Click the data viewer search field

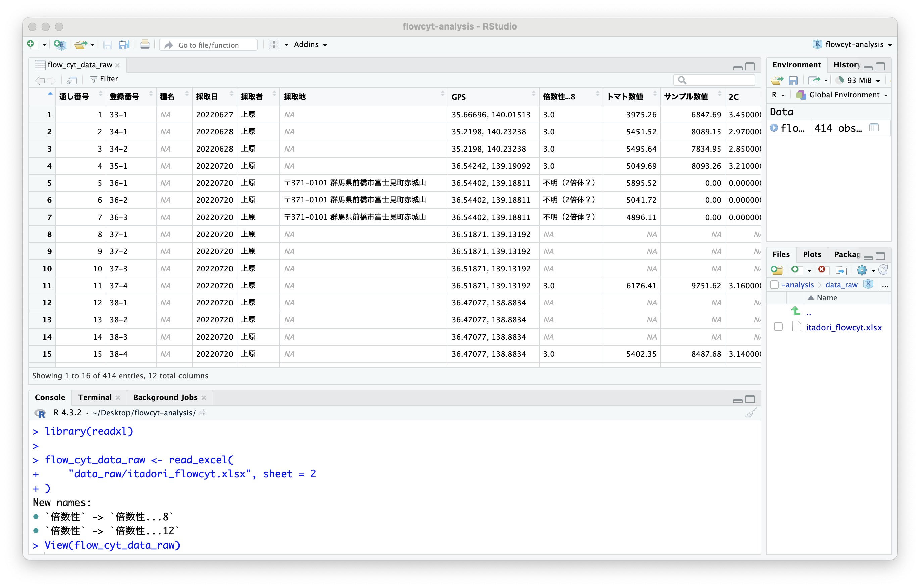click(x=719, y=80)
